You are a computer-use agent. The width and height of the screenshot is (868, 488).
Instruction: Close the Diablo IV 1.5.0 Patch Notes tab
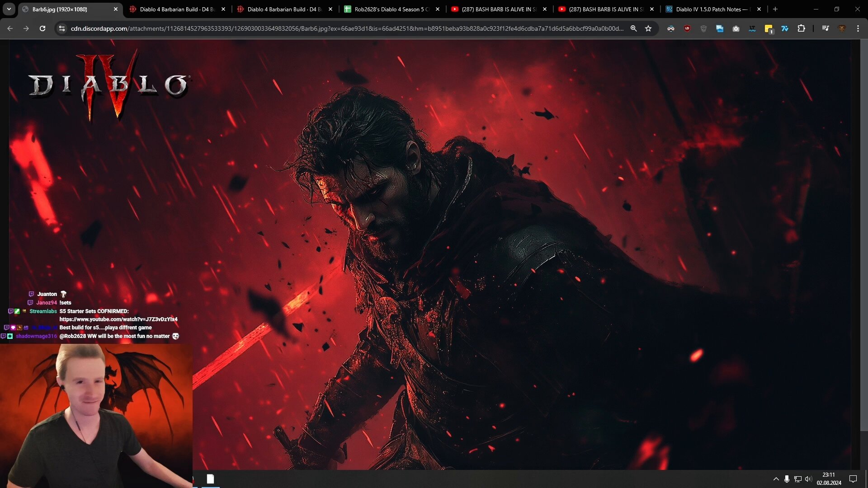pos(759,9)
